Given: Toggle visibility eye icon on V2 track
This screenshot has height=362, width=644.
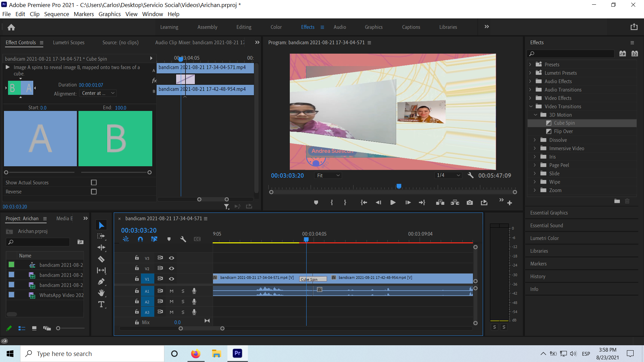Looking at the screenshot, I should (172, 268).
